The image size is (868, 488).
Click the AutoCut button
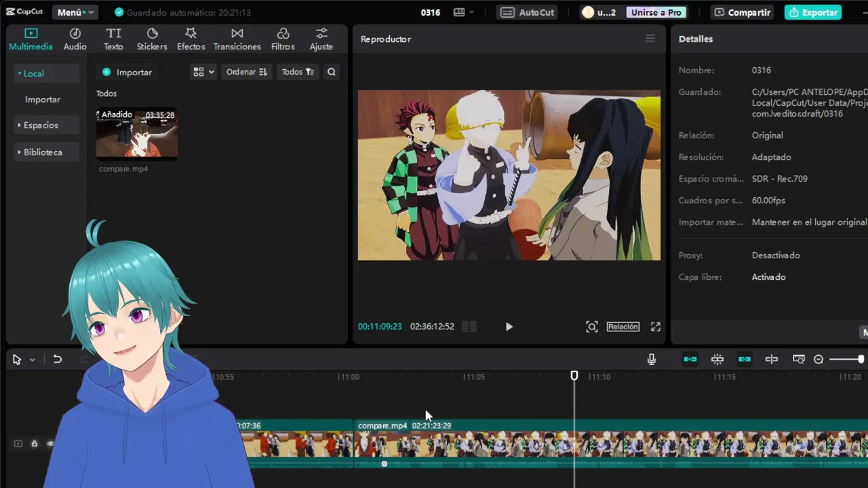pyautogui.click(x=528, y=12)
